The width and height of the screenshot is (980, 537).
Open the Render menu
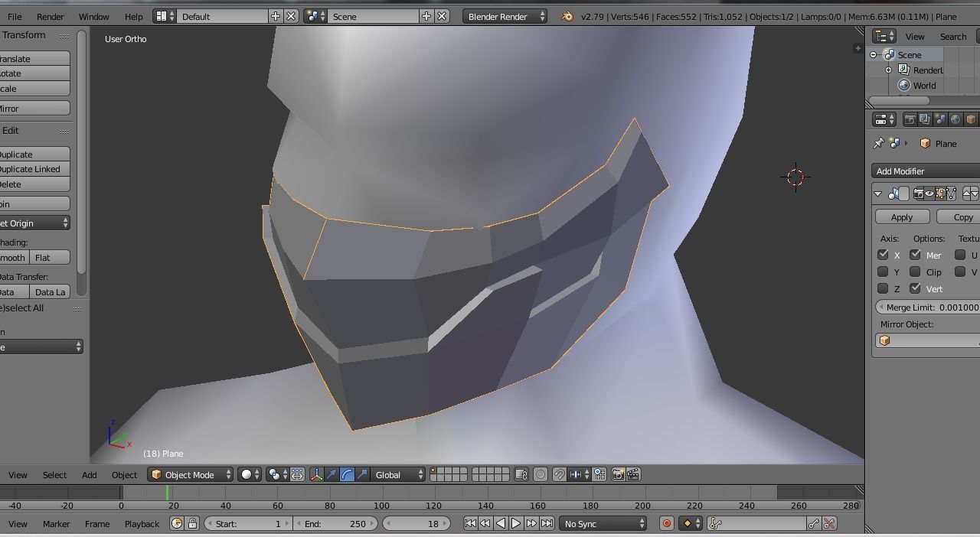[x=50, y=16]
